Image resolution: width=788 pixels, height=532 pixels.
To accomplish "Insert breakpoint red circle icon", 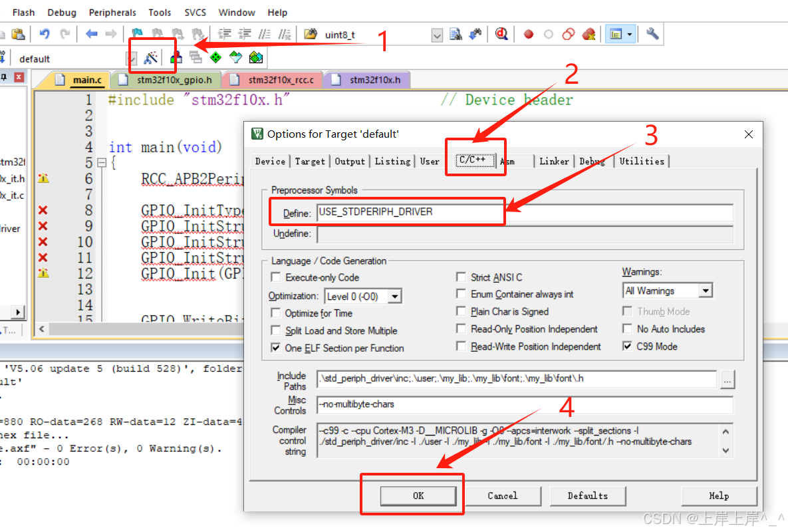I will pos(528,34).
